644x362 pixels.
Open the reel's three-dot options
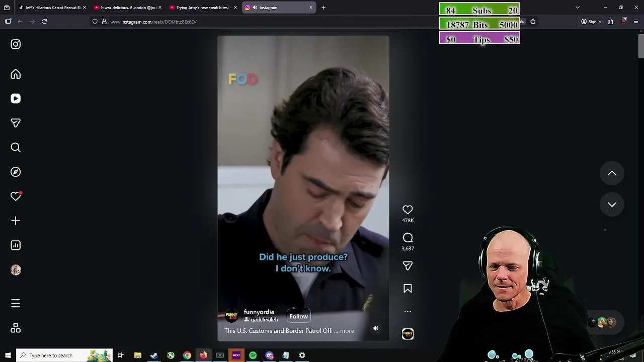pos(408,311)
